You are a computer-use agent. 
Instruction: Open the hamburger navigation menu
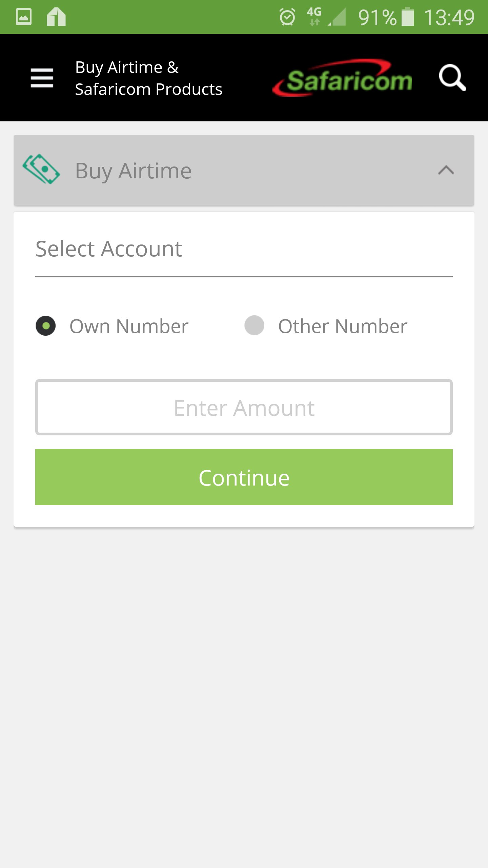pyautogui.click(x=42, y=78)
